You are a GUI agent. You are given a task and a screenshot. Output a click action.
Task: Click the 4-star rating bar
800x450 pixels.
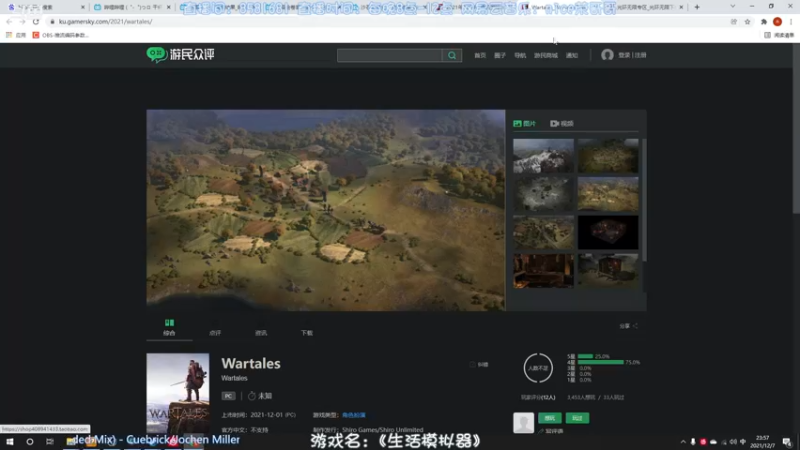[601, 362]
